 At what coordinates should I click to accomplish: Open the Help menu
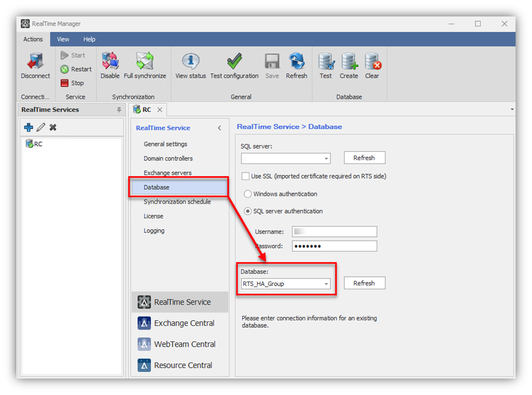click(89, 40)
